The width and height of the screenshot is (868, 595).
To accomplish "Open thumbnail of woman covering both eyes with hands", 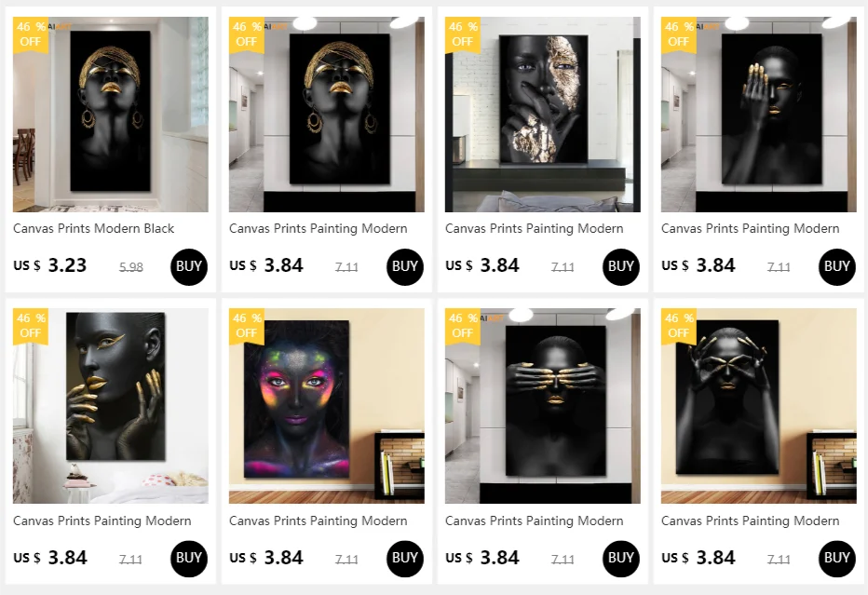I will click(542, 406).
